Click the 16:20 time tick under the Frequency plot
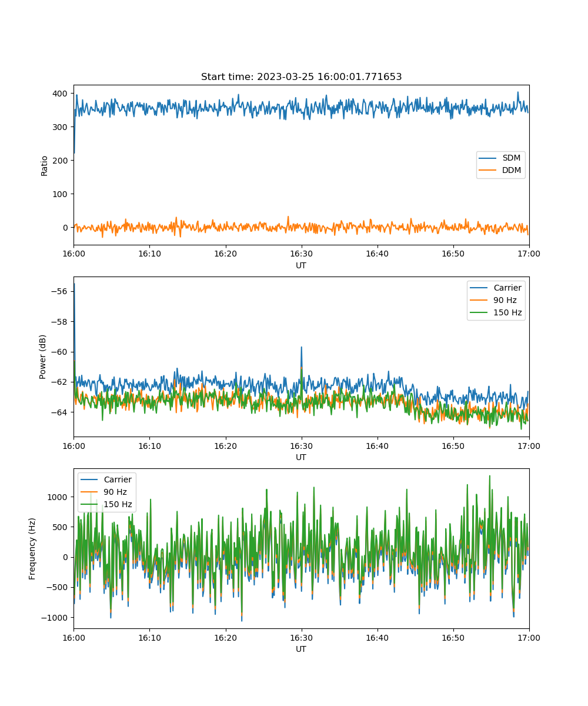Image resolution: width=588 pixels, height=706 pixels. click(225, 637)
